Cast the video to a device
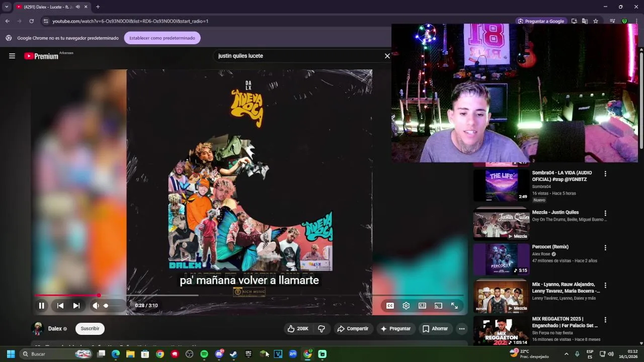 click(x=438, y=306)
